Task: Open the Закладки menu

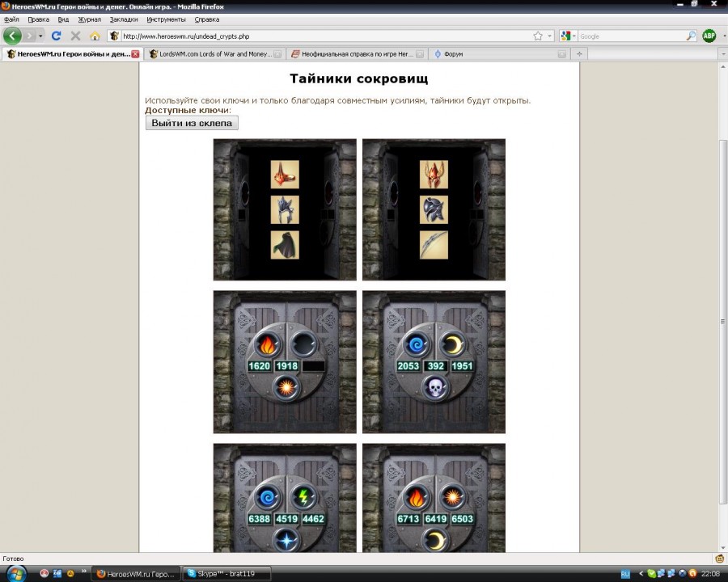Action: (x=123, y=19)
